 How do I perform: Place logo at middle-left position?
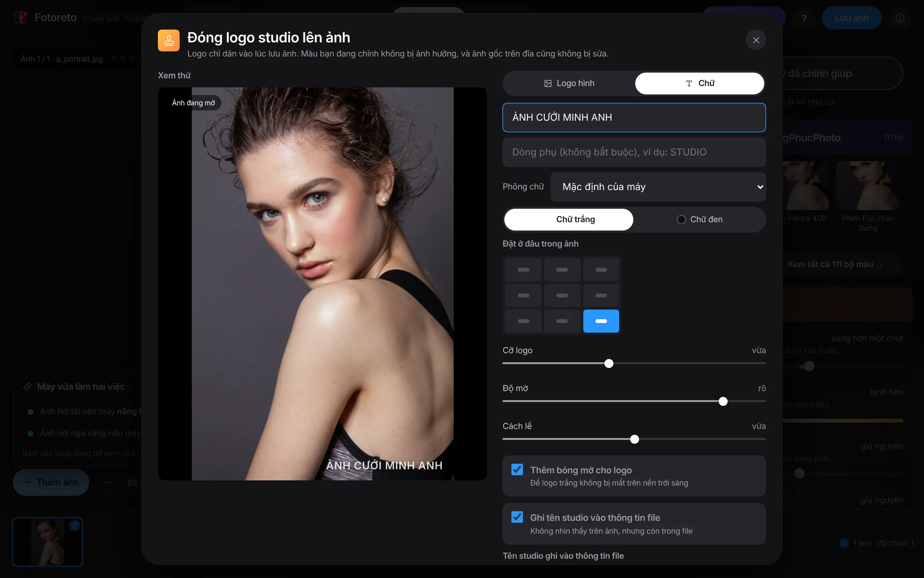point(523,296)
